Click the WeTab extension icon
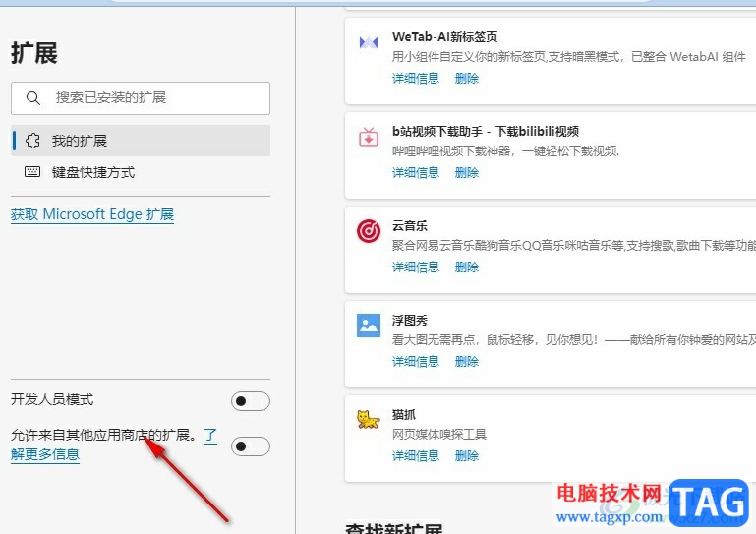This screenshot has width=756, height=534. [x=369, y=43]
